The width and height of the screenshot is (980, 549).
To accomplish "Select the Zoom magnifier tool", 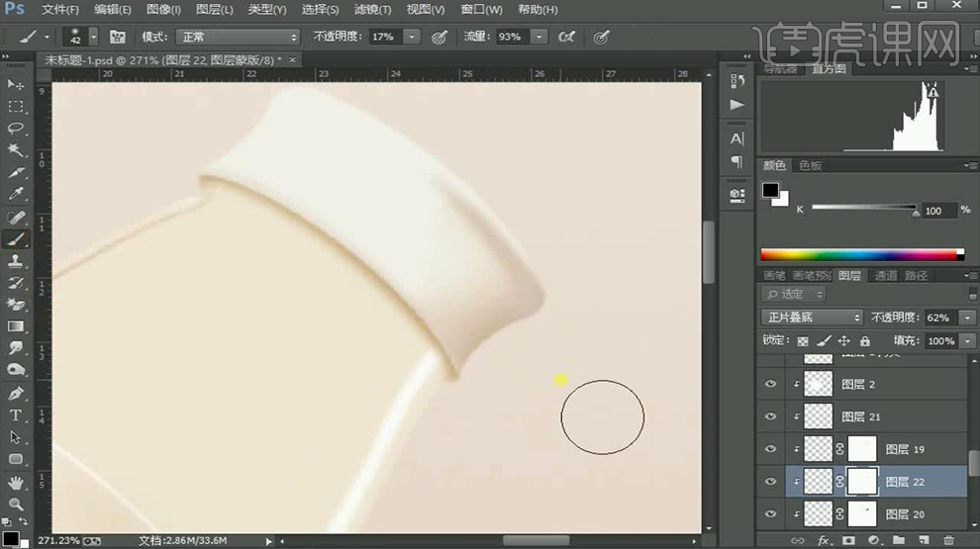I will (16, 503).
